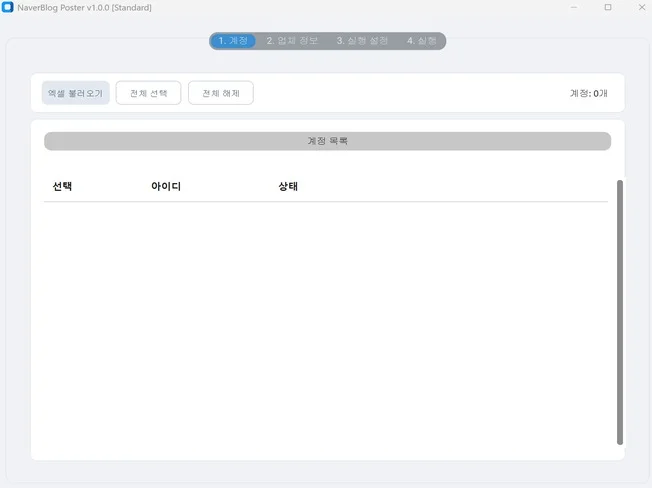Click the 상태 column header

click(288, 187)
